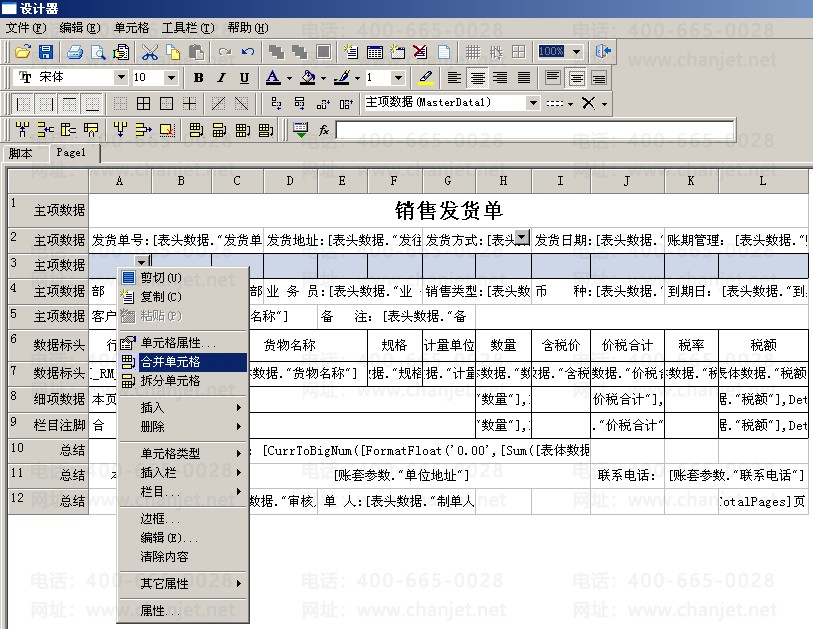The image size is (813, 629).
Task: Click the highlighter pen icon
Action: (x=426, y=78)
